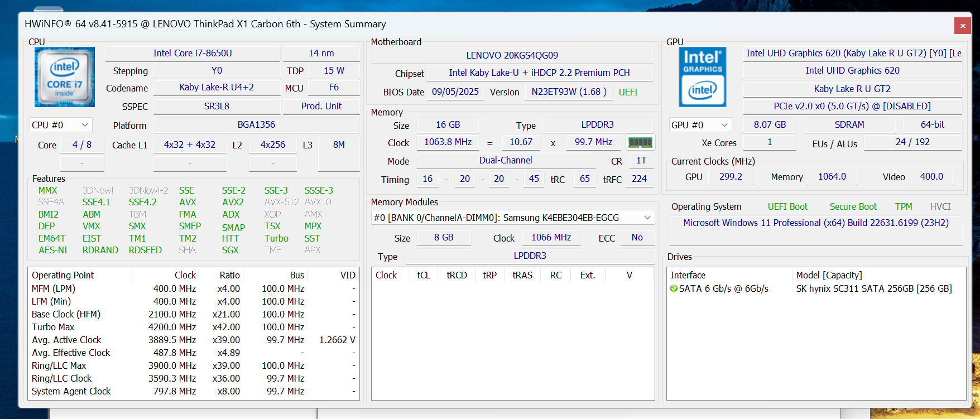The width and height of the screenshot is (980, 419).
Task: Click the Dual-Channel memory mode value
Action: tap(506, 161)
